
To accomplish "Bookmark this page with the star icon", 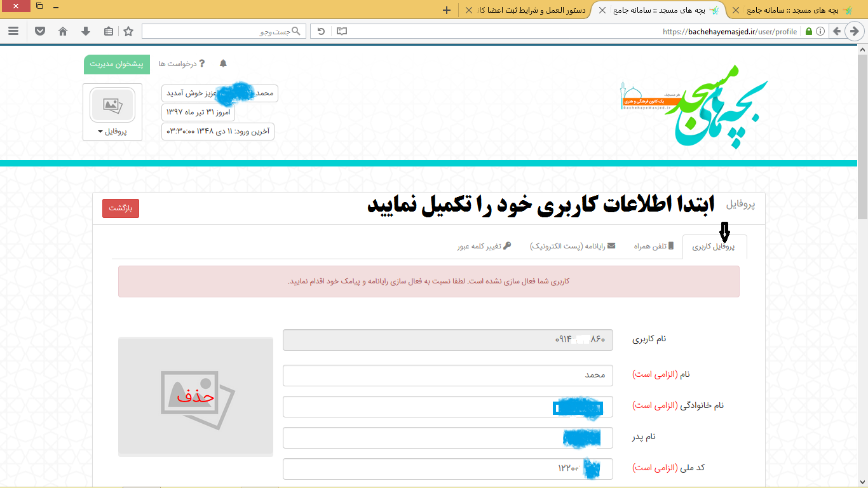I will 128,31.
